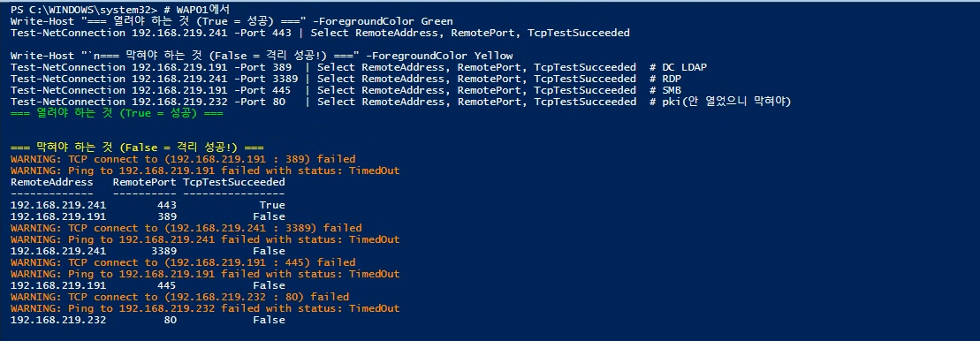Click the TcpTestSucceeded column header

point(234,182)
